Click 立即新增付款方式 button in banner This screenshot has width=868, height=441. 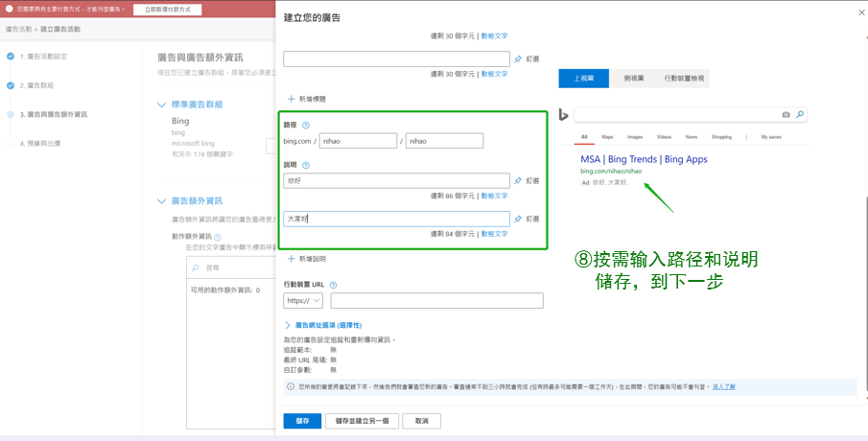(x=168, y=10)
